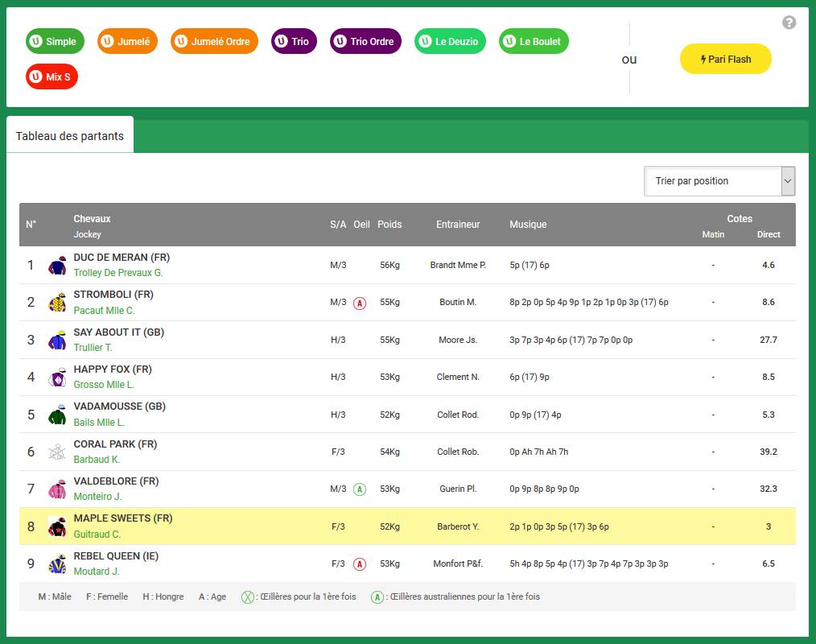816x644 pixels.
Task: Click Stromboli red blinkers A icon
Action: (360, 303)
